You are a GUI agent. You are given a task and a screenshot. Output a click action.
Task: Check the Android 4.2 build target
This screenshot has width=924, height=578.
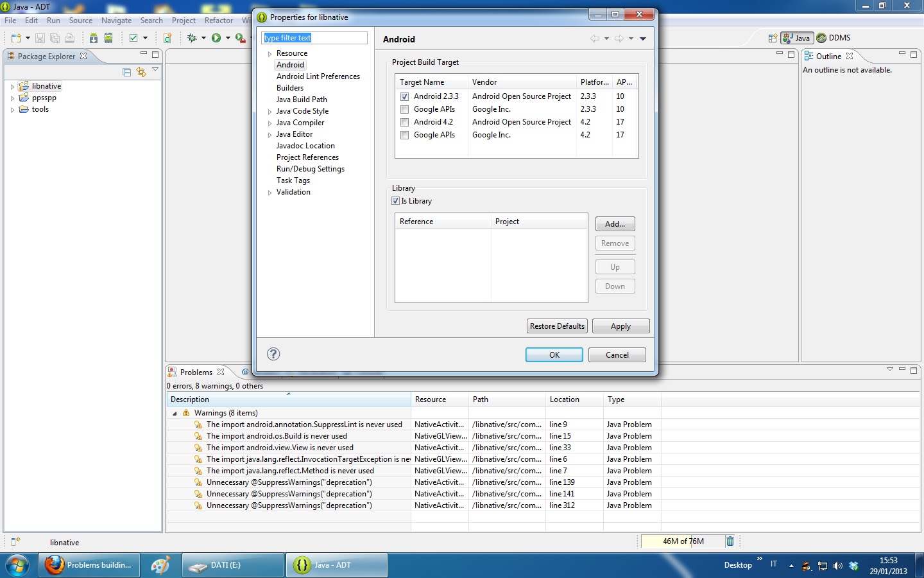405,122
